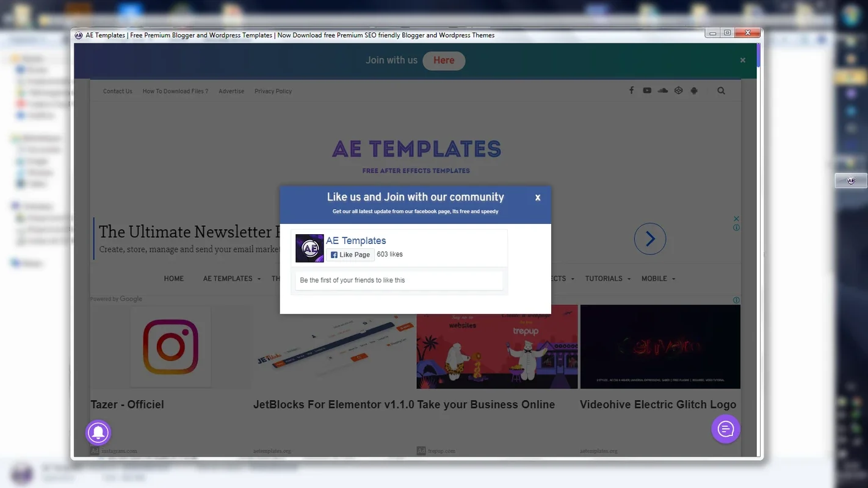Click the AE icon in the right sidebar
Image resolution: width=868 pixels, height=488 pixels.
851,181
